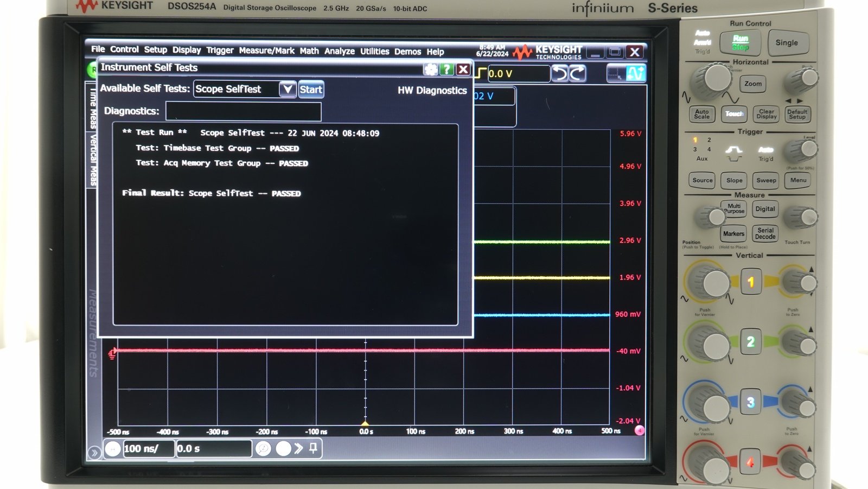Click the white round button beside magnifier

click(283, 449)
